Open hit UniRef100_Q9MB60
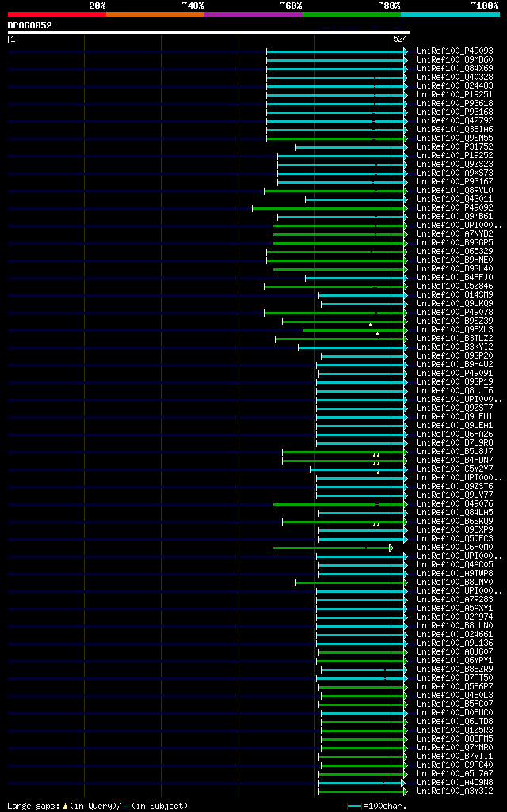Viewport: 507px width, 812px height. coord(456,59)
